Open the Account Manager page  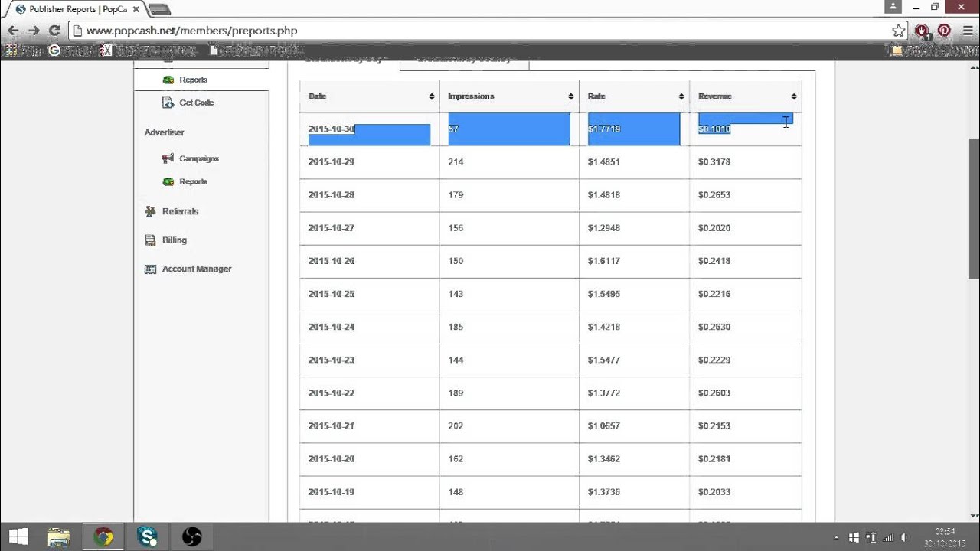196,269
